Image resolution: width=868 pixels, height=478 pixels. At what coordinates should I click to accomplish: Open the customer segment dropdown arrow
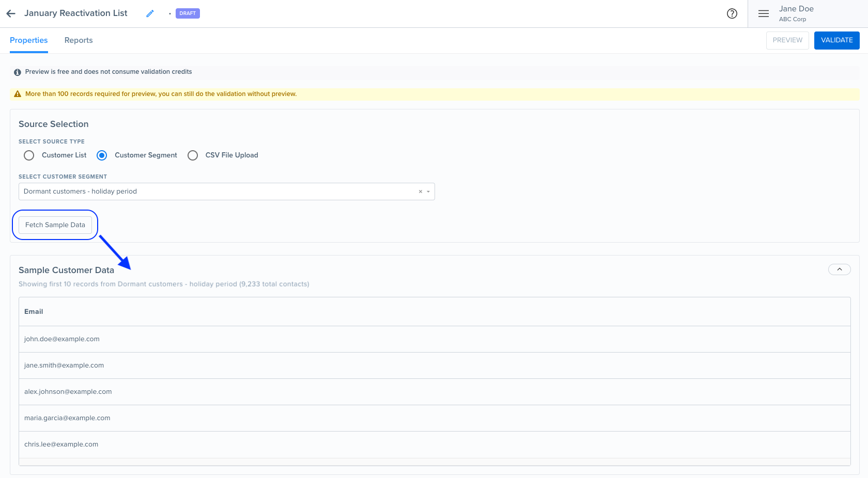[x=428, y=192]
